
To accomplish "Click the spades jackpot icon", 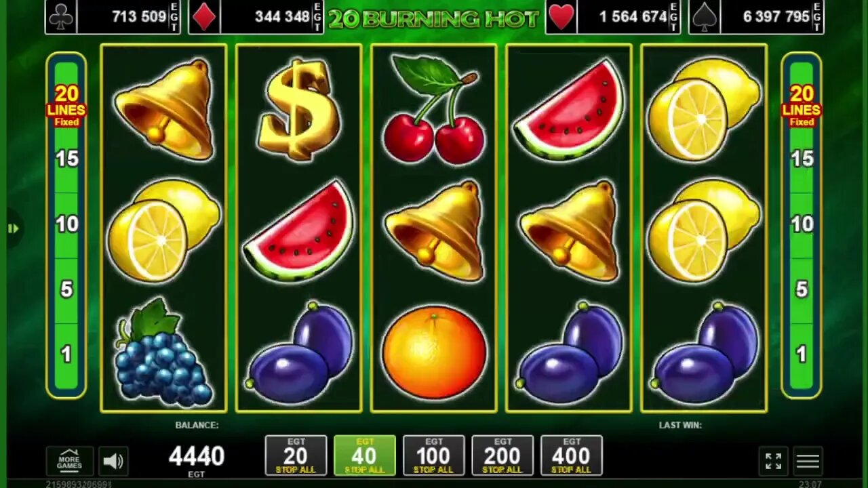I will pos(705,17).
